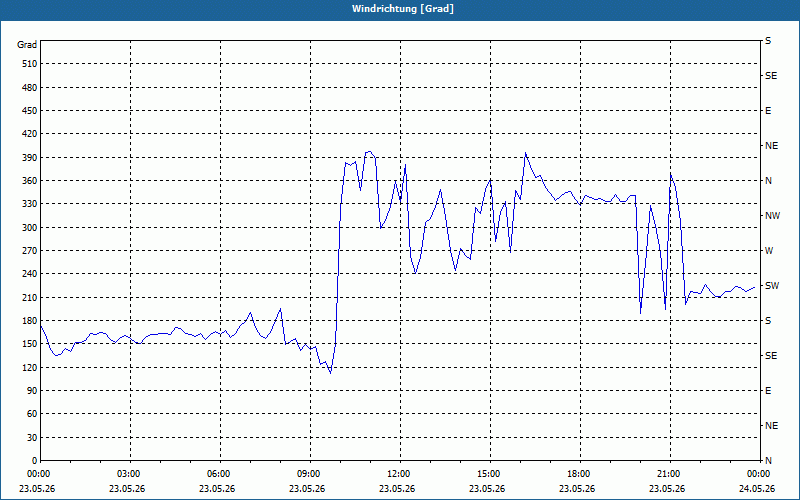Click the 21:00 time axis label
Screen dimensions: 800x500
[668, 473]
